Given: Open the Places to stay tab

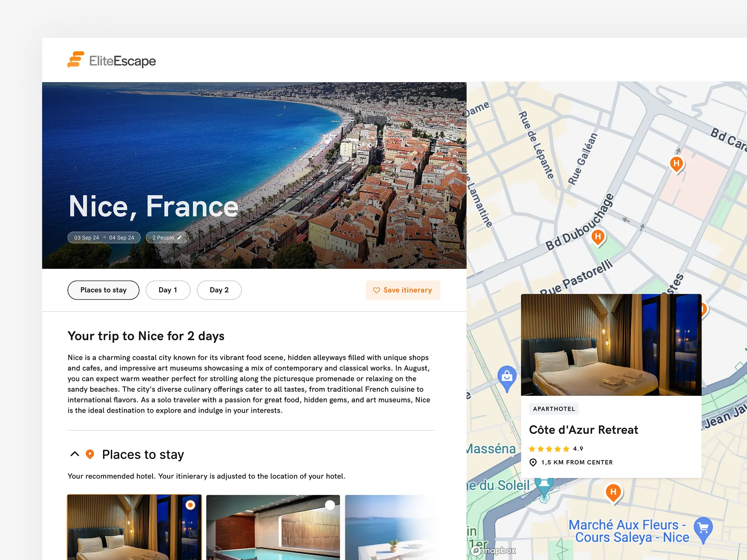Looking at the screenshot, I should point(104,290).
